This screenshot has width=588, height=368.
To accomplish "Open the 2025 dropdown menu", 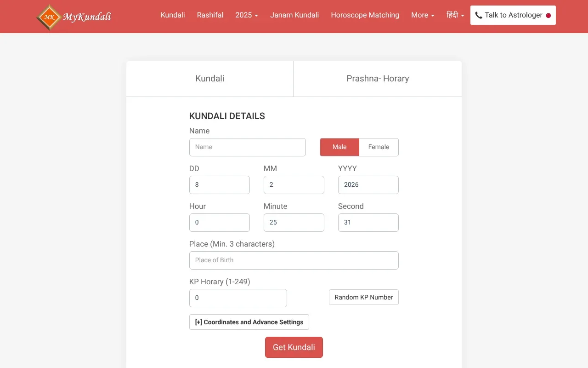I will coord(246,15).
